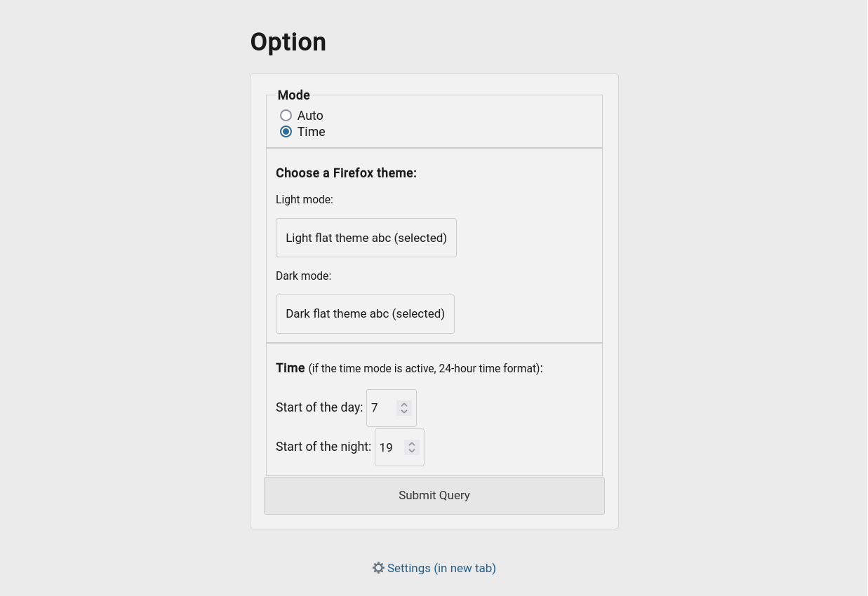
Task: Increase the Start of the day value
Action: click(x=404, y=404)
